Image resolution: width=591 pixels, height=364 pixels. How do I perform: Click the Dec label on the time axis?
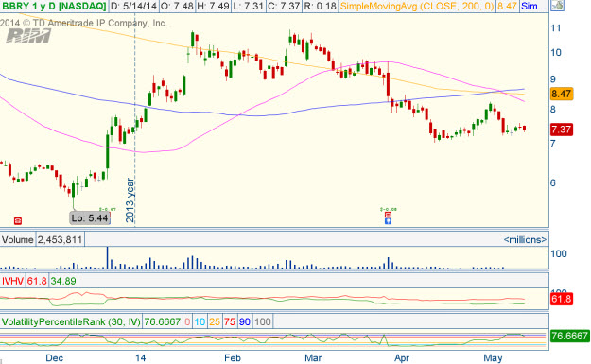coord(54,358)
